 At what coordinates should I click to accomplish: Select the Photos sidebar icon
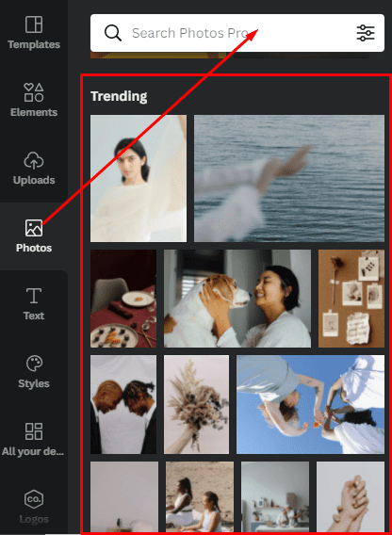[x=34, y=228]
